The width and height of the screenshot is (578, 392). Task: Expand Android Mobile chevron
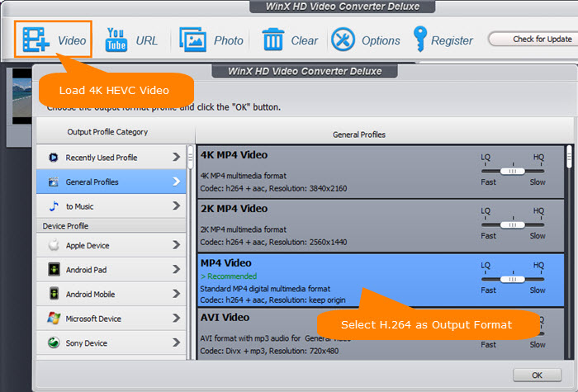click(176, 294)
